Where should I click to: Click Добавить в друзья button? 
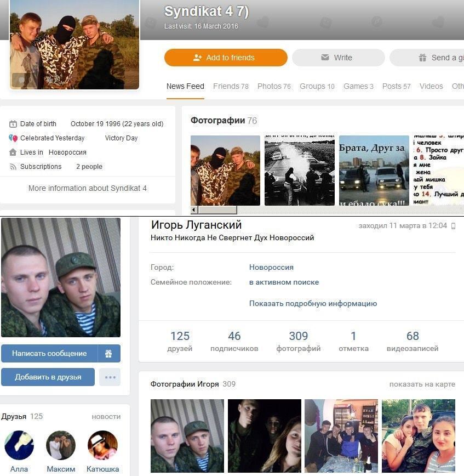48,377
